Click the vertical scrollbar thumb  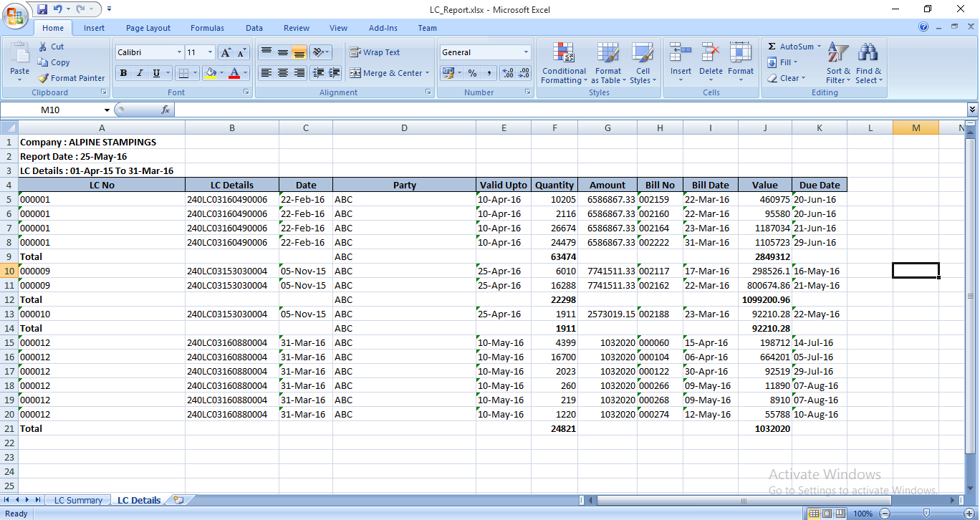point(971,295)
